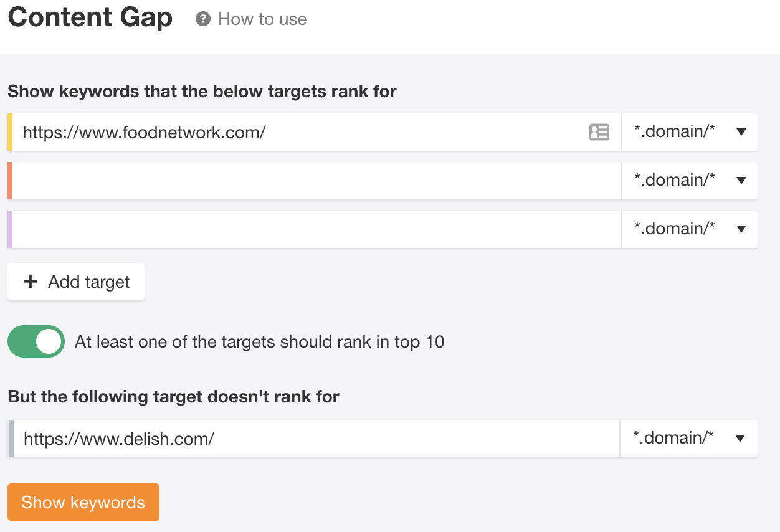This screenshot has height=532, width=780.
Task: Open the third target's mode dropdown
Action: coord(689,229)
